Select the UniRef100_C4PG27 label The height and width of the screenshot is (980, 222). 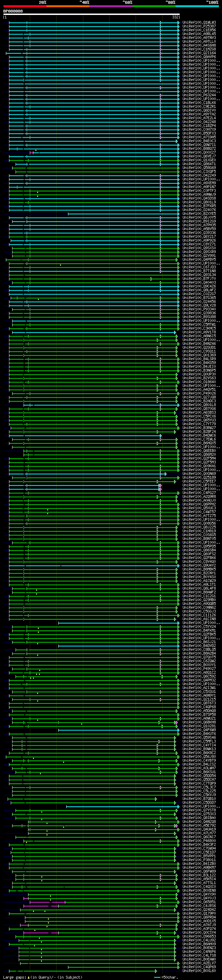click(x=199, y=493)
